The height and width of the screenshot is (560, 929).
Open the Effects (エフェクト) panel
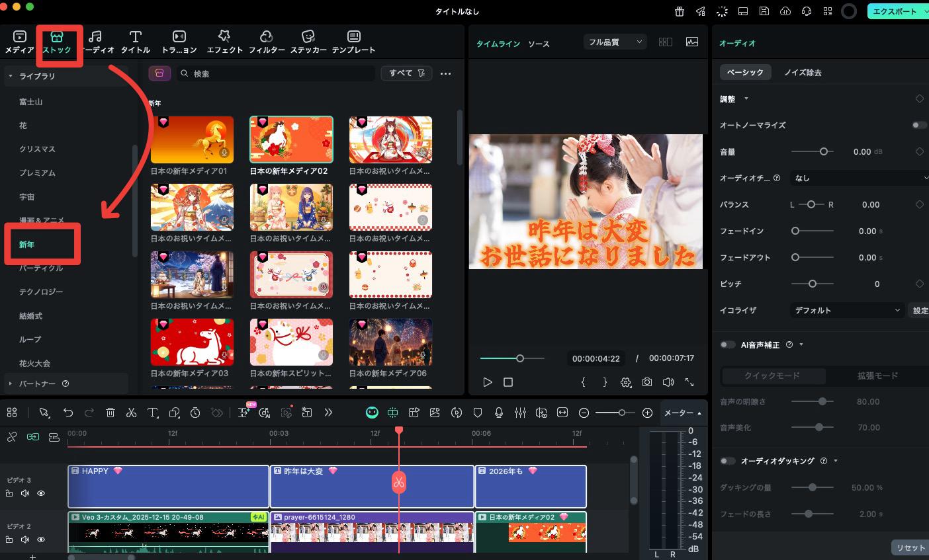[x=224, y=41]
